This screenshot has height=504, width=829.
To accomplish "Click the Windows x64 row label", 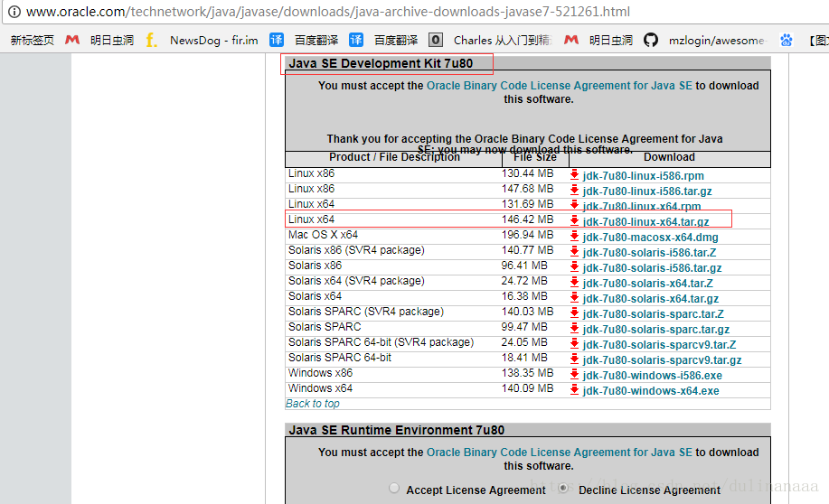I will click(320, 388).
